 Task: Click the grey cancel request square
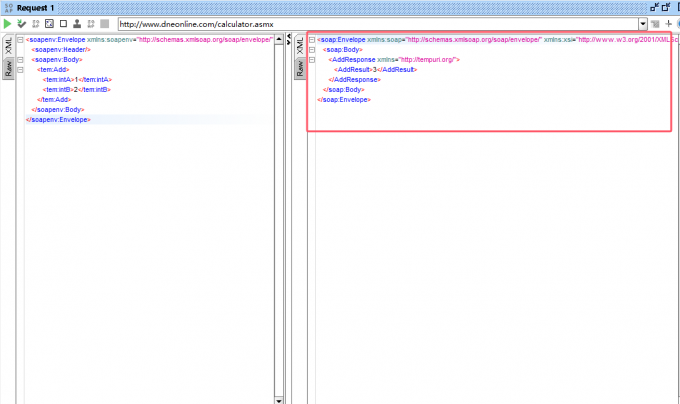105,24
